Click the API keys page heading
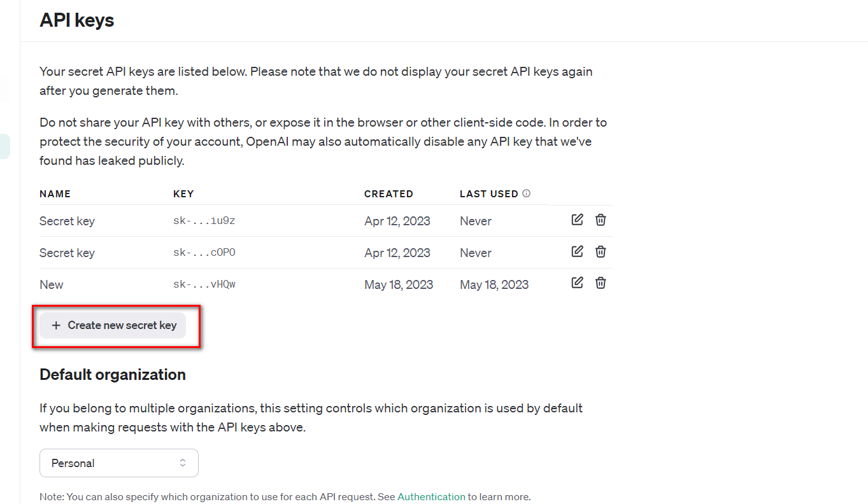The image size is (868, 504). (x=77, y=20)
